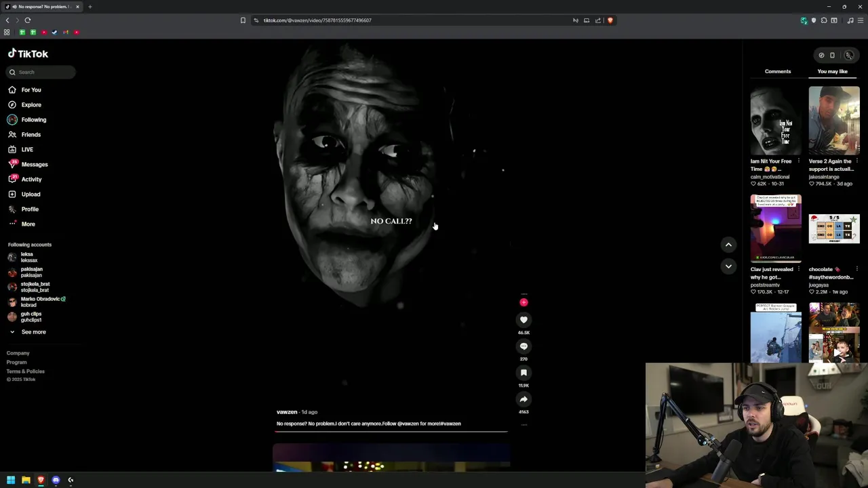868x488 pixels.
Task: Open the pakisajan following account
Action: [x=25, y=272]
